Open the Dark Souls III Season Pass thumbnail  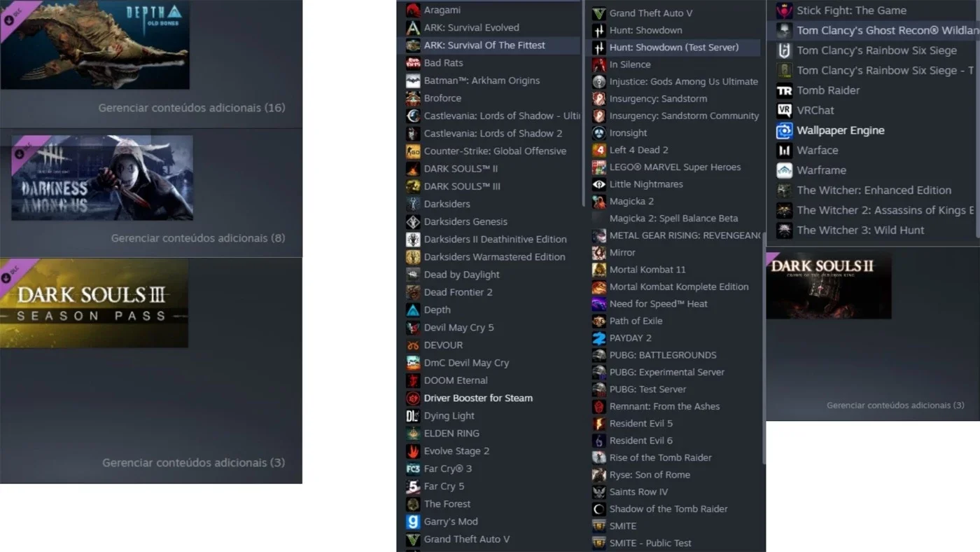point(94,303)
